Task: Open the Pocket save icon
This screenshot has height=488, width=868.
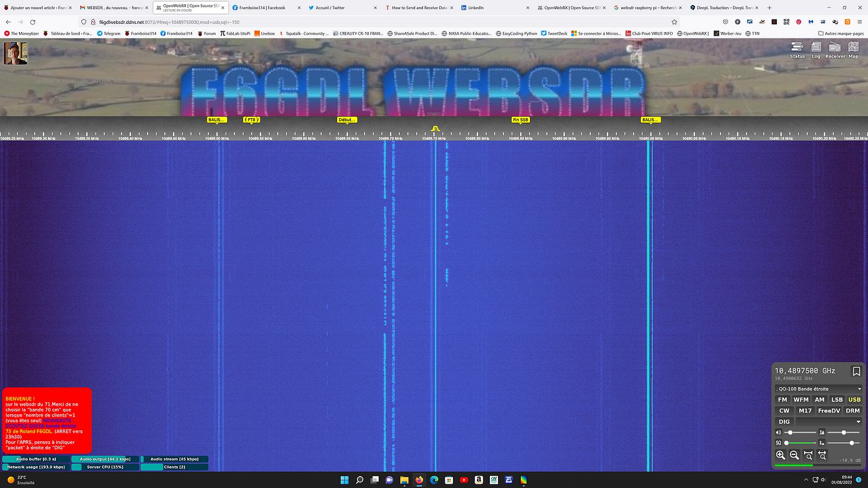Action: point(725,22)
